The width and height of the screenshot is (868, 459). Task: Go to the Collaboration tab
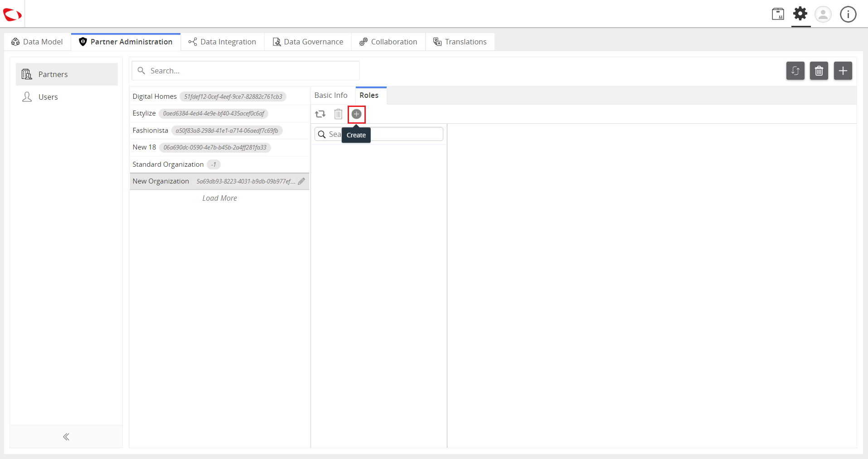pyautogui.click(x=388, y=42)
